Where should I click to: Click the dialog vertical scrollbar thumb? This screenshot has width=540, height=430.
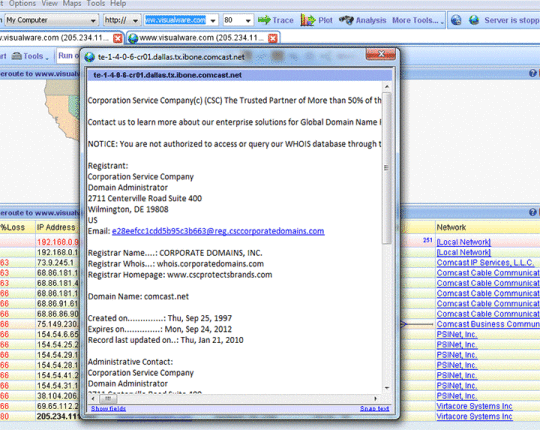386,168
